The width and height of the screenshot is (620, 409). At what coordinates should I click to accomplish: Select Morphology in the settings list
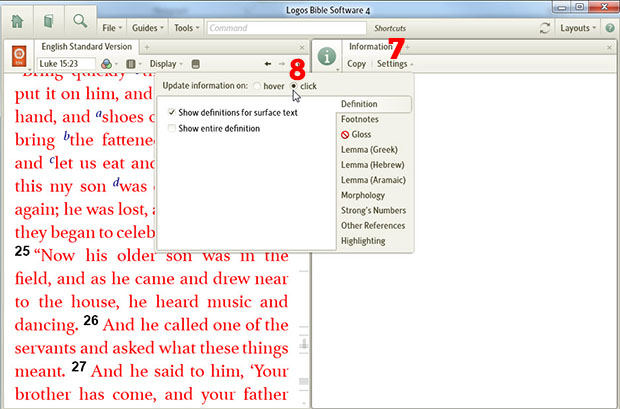pos(363,195)
